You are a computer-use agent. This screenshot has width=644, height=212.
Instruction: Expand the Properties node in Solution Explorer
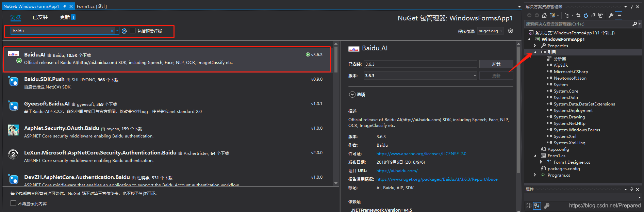(x=535, y=46)
